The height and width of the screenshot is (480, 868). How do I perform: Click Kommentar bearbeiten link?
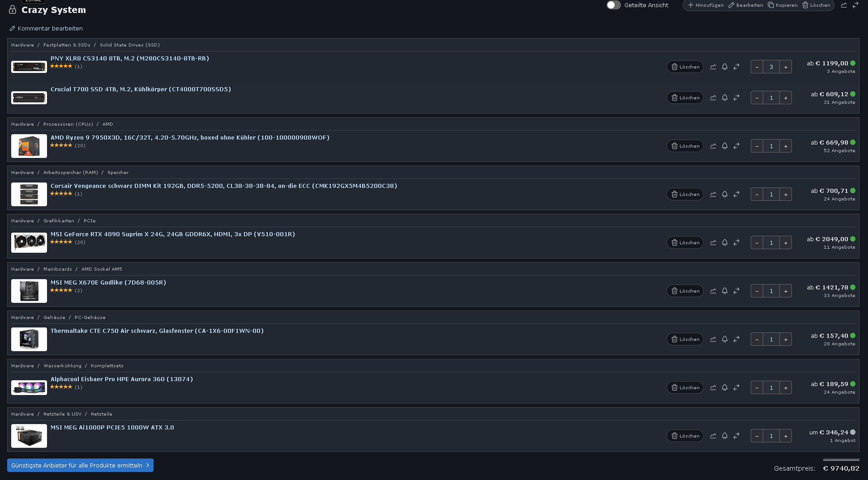point(46,28)
